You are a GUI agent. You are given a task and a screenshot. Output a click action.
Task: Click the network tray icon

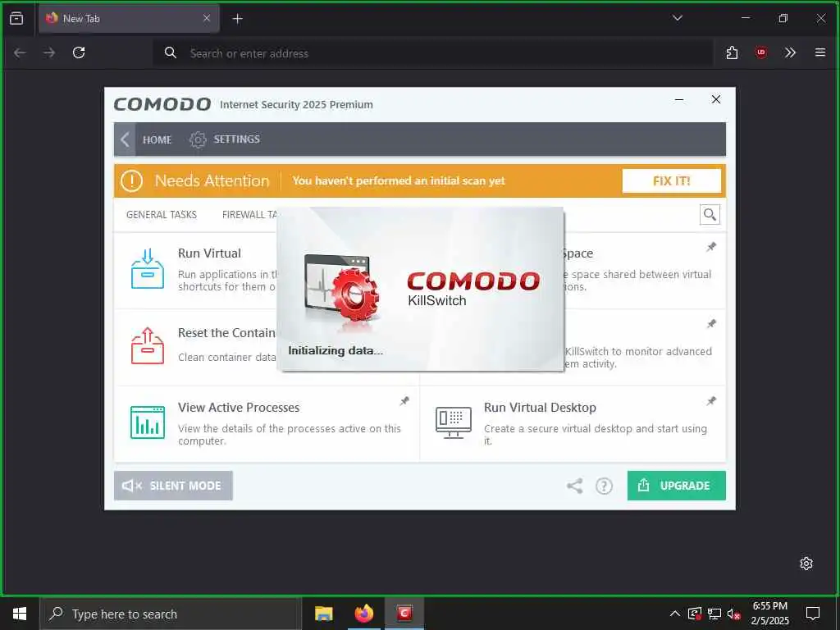[x=714, y=614]
